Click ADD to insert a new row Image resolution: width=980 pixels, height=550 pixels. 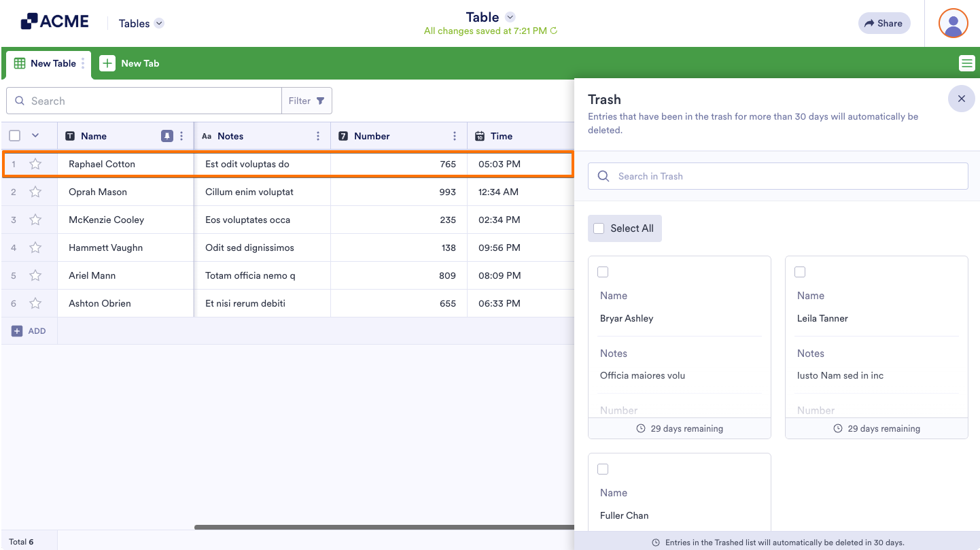click(29, 331)
